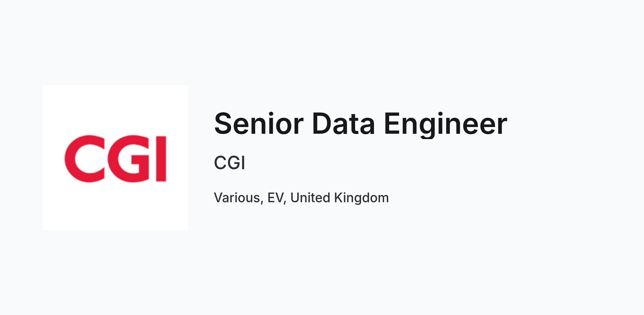The width and height of the screenshot is (644, 315).
Task: Click the letter S starting the job title
Action: pos(223,124)
